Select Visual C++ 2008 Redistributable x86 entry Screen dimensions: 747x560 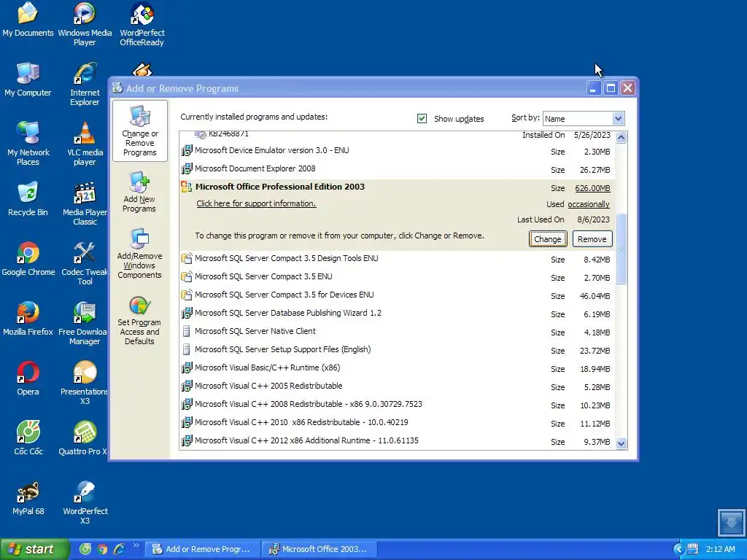pyautogui.click(x=398, y=404)
